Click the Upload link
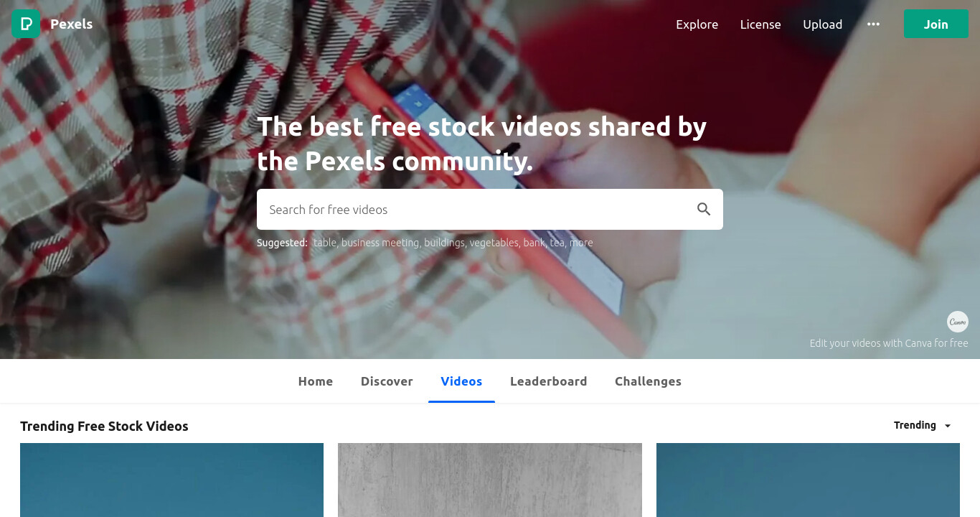This screenshot has width=980, height=517. 822,24
